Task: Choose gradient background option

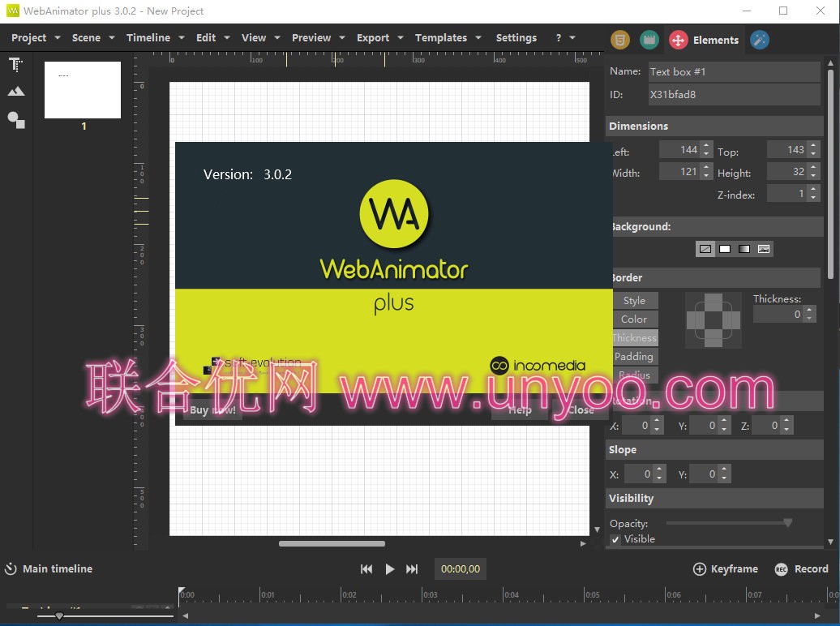Action: [x=744, y=249]
